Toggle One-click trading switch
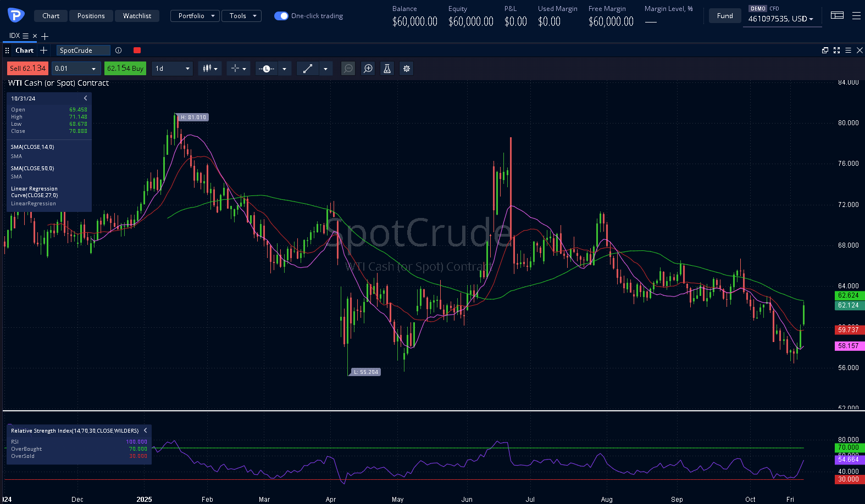The image size is (865, 504). (x=281, y=16)
